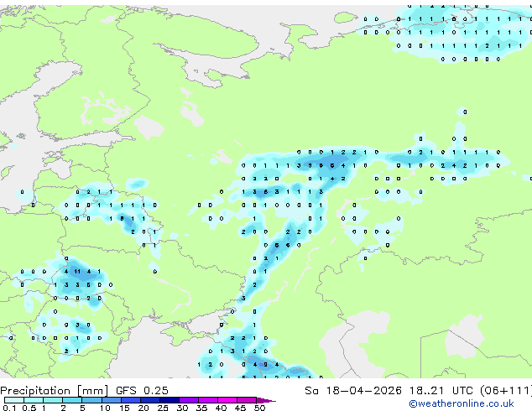This screenshot has width=532, height=411.
Task: Click the 0.1–0.5 mm legend color swatch
Action: coord(14,400)
